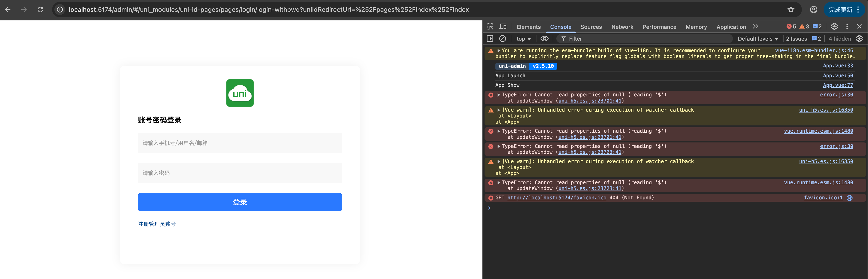Open console settings gear beside hidden count
The width and height of the screenshot is (868, 279).
pos(859,39)
